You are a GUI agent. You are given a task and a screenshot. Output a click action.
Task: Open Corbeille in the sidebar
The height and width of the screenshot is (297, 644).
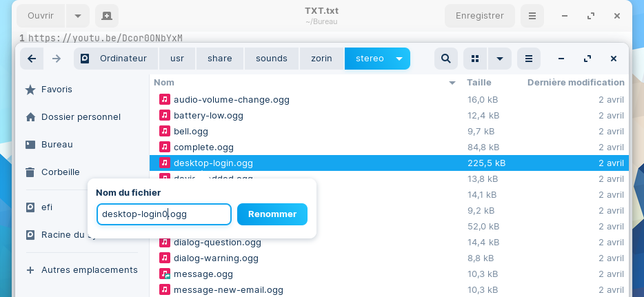60,172
